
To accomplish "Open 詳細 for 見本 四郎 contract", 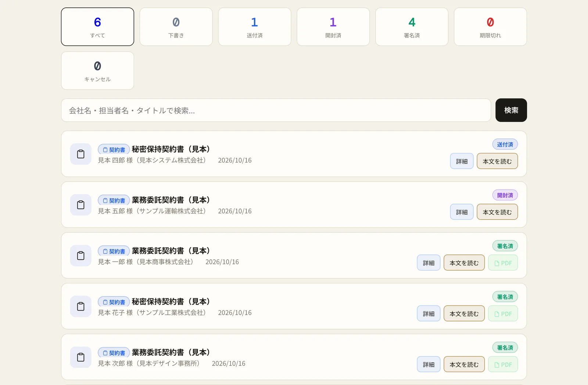I will [x=462, y=161].
